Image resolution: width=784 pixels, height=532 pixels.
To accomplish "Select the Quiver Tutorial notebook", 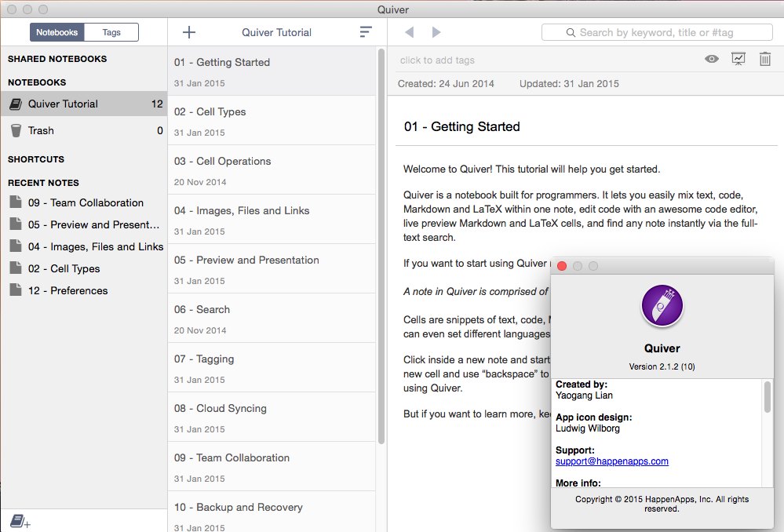I will [84, 104].
